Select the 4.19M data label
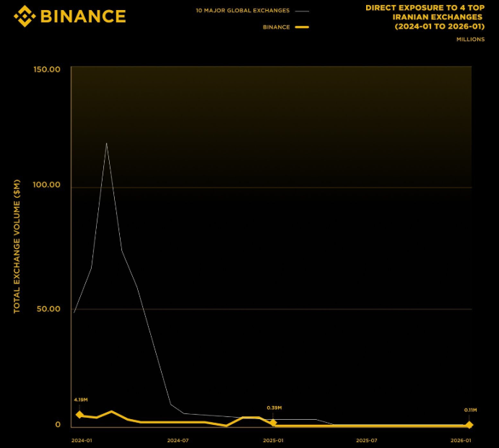 [80, 400]
